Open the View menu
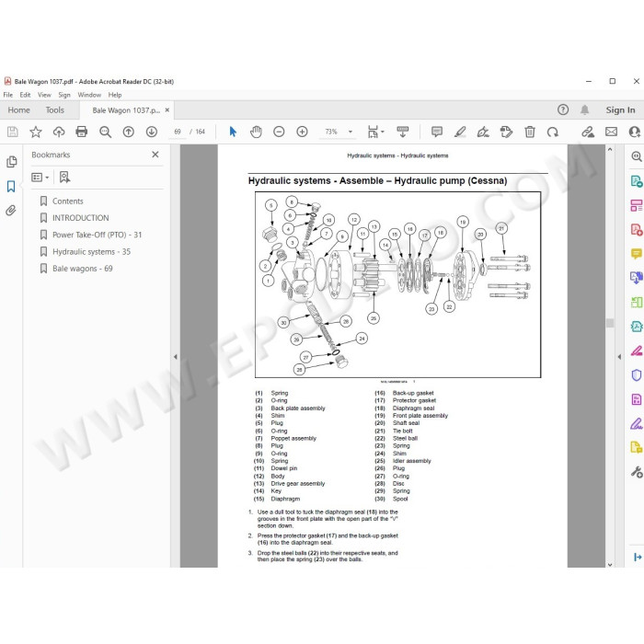The image size is (644, 644). click(x=44, y=95)
